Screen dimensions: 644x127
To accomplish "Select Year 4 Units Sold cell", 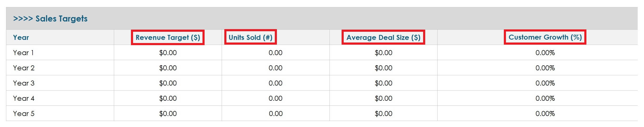I will (275, 98).
